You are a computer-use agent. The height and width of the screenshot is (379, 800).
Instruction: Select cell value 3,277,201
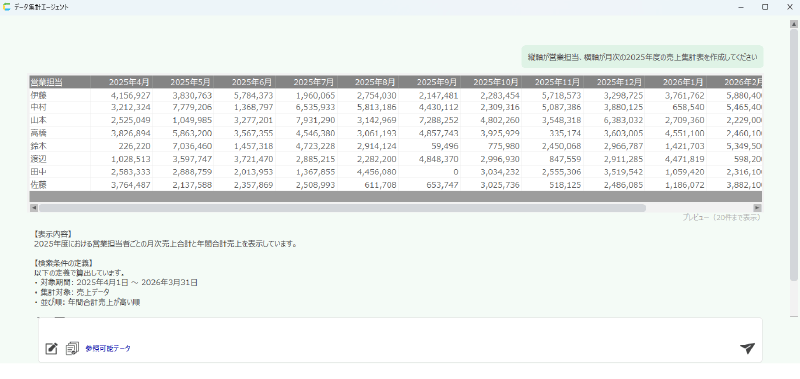254,120
